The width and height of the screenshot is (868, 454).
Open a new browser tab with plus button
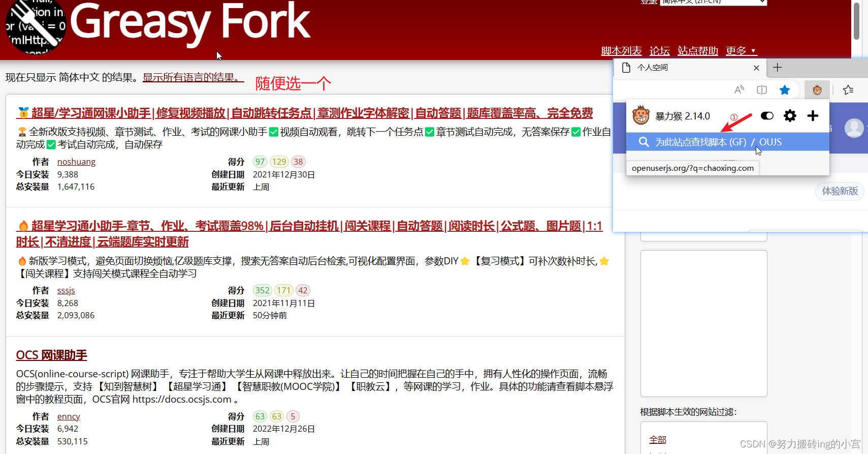point(778,67)
